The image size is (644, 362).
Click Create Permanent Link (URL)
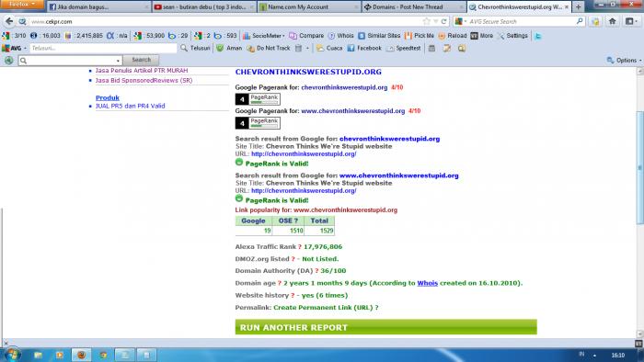pos(323,307)
